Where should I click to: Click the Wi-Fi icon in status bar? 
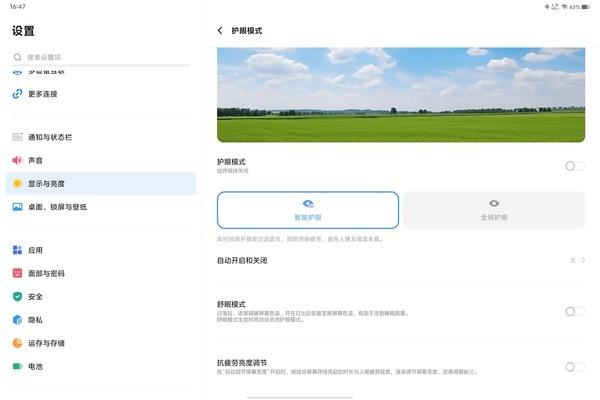[x=564, y=7]
